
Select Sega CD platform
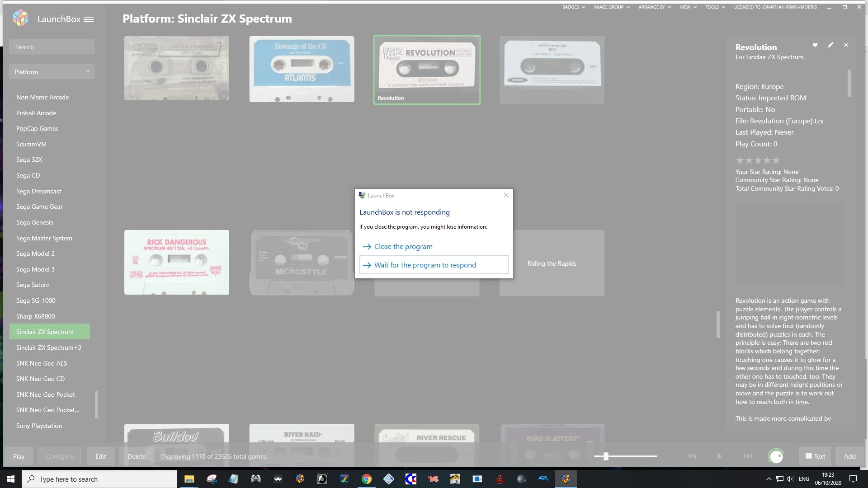click(x=28, y=175)
